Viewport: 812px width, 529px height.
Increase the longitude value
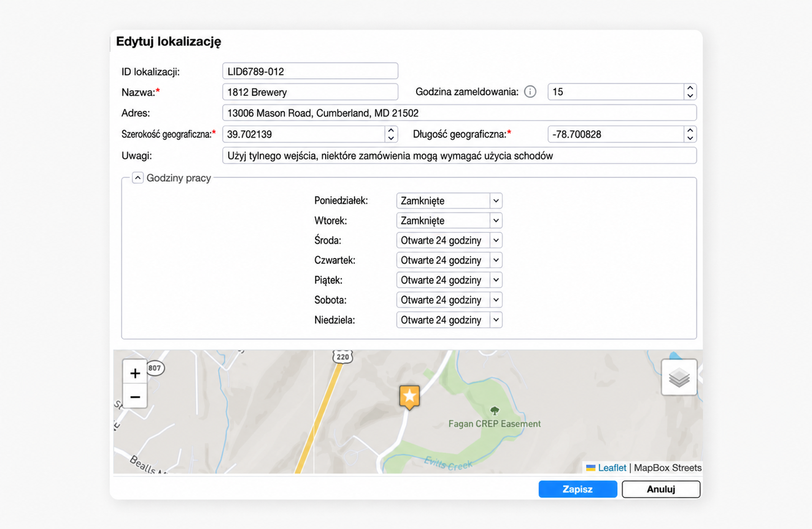pyautogui.click(x=690, y=130)
